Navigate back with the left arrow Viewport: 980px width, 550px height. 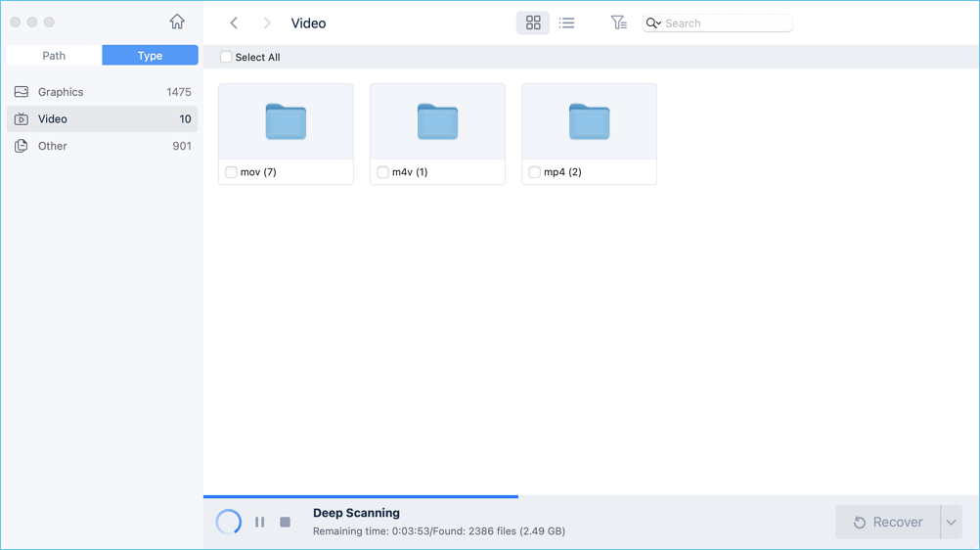point(234,23)
